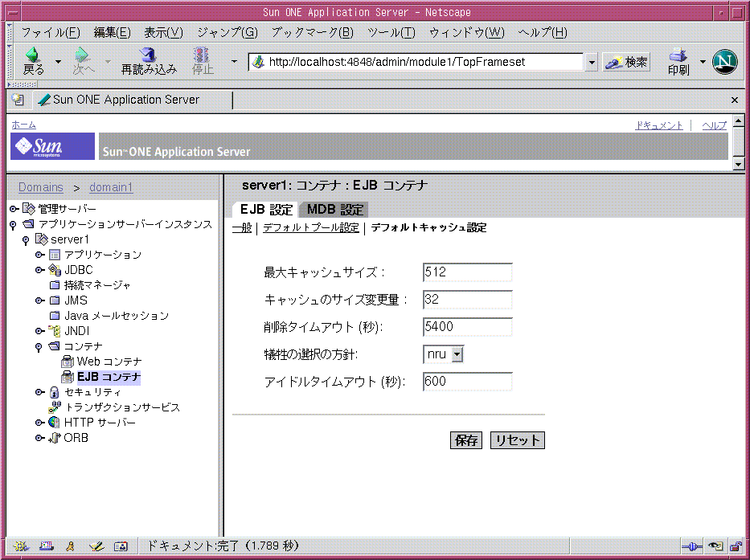Select the EJB 設定 tab
The width and height of the screenshot is (750, 560).
266,210
